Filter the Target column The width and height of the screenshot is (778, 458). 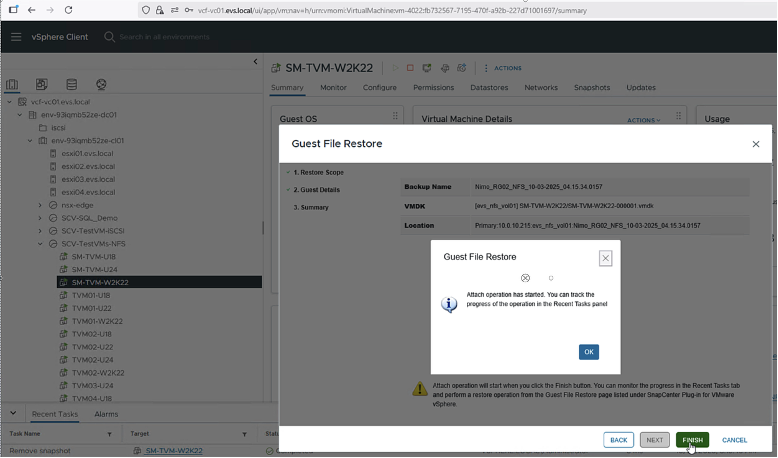(245, 434)
